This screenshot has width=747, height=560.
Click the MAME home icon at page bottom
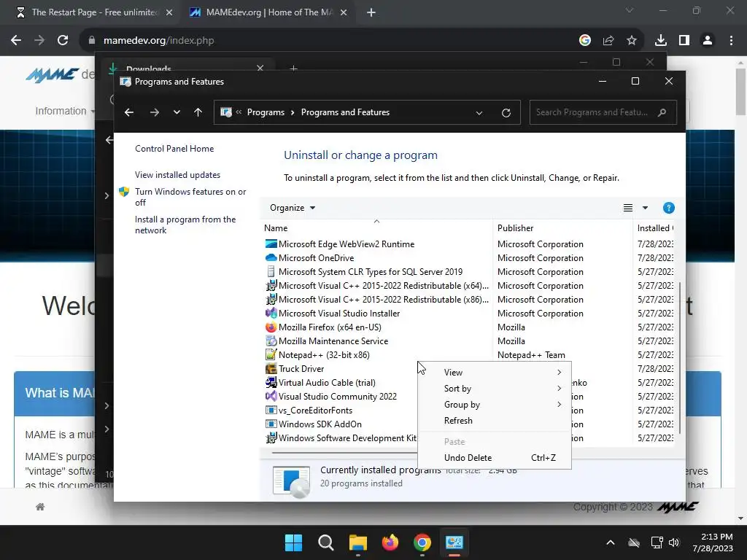tap(40, 507)
